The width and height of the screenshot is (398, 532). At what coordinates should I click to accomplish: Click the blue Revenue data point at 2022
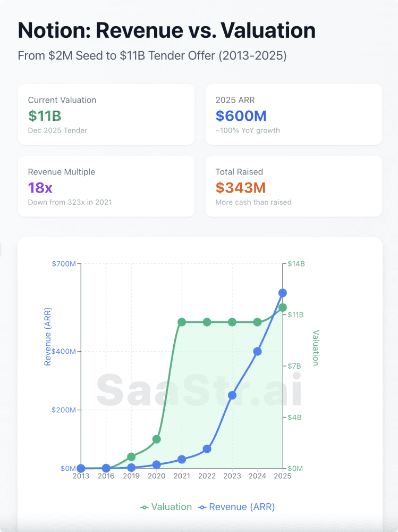[207, 449]
